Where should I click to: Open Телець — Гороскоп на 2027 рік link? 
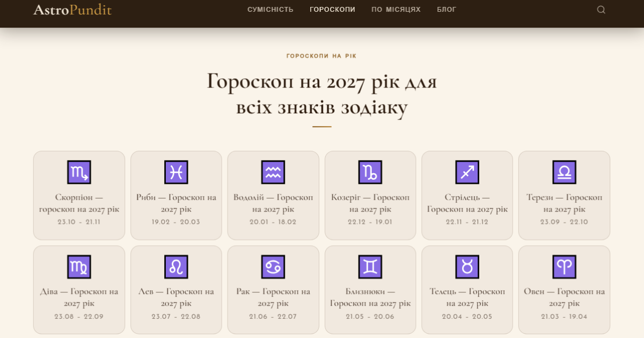coord(467,298)
